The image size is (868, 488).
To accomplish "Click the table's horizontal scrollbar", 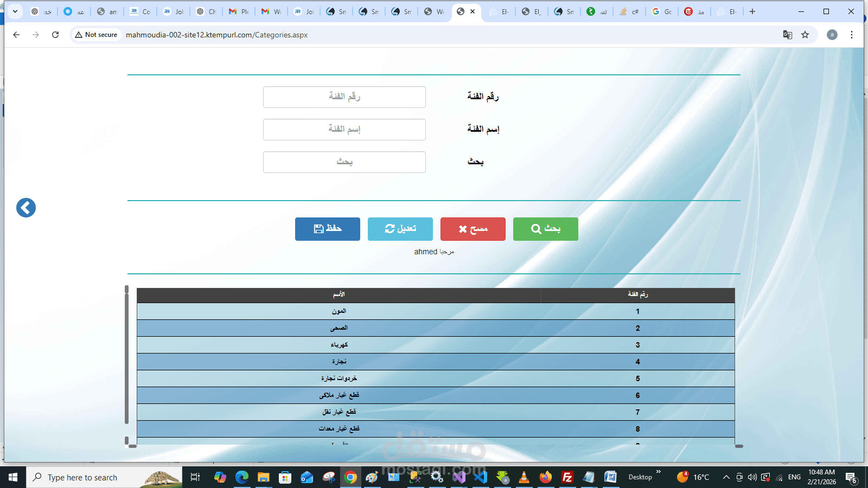I will [436, 446].
